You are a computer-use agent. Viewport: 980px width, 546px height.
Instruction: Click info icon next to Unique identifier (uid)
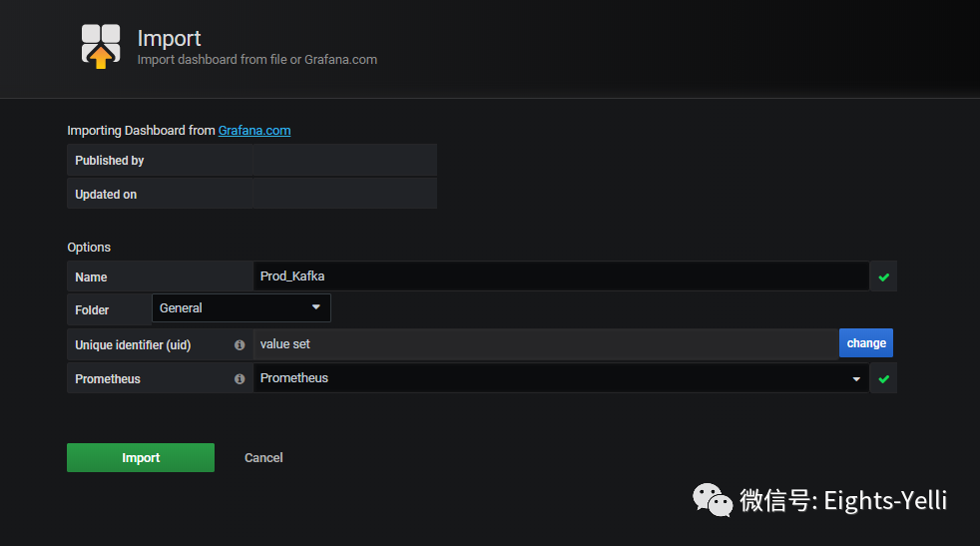tap(240, 345)
